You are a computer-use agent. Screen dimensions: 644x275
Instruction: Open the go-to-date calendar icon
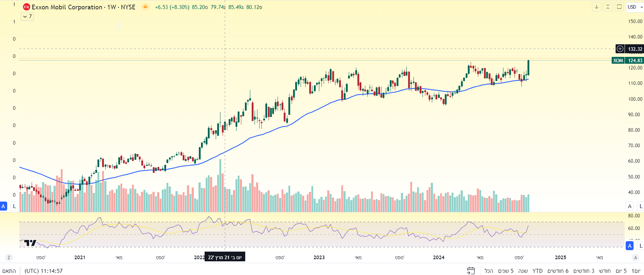tap(471, 271)
